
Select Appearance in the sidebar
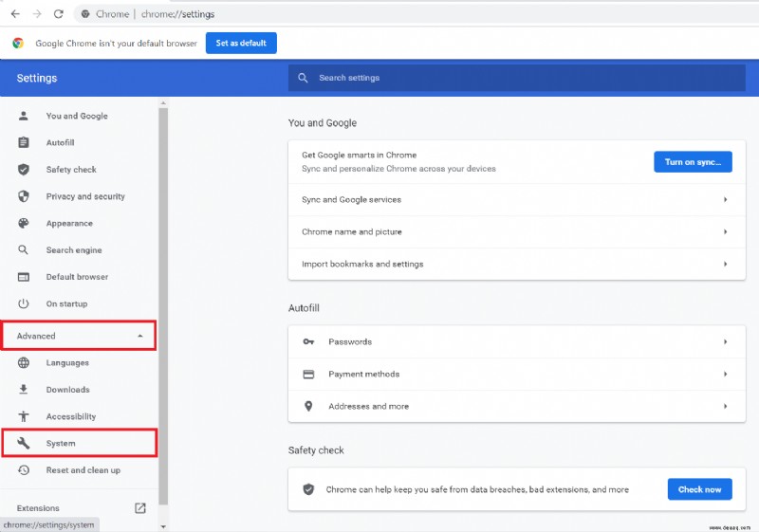click(69, 224)
